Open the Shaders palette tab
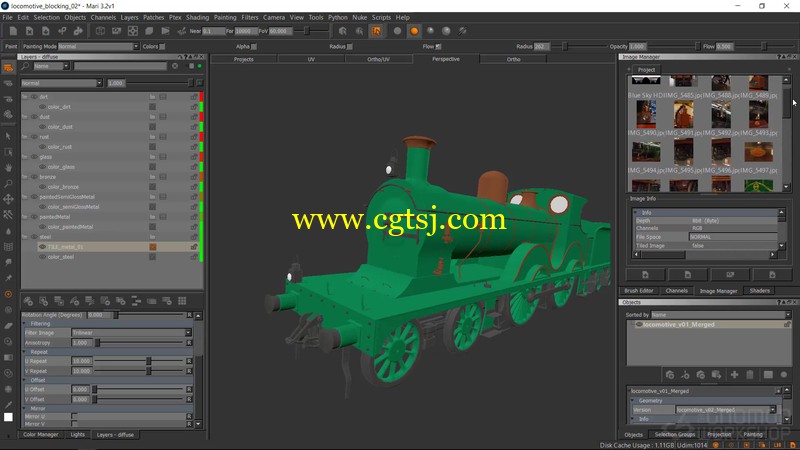Image resolution: width=800 pixels, height=450 pixels. point(760,291)
